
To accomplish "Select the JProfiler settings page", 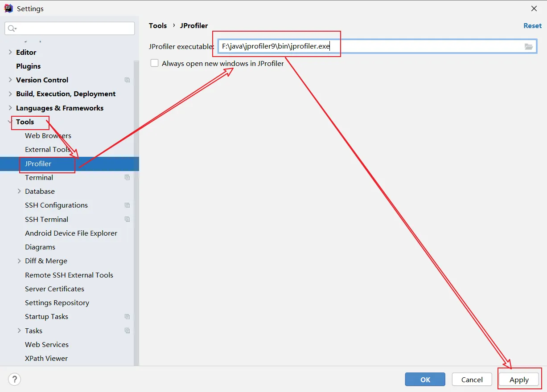I will pyautogui.click(x=38, y=163).
